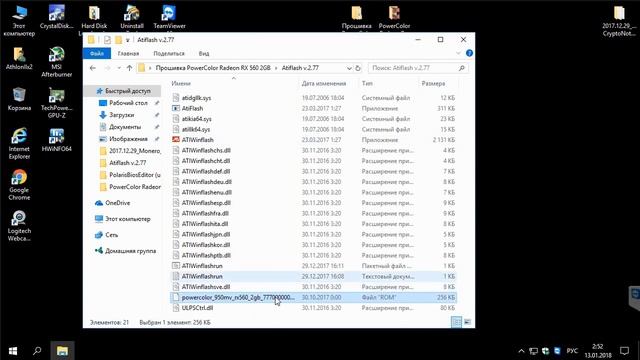Viewport: 640px width, 360px height.
Task: Open the Файл ribbon tab
Action: (x=97, y=53)
